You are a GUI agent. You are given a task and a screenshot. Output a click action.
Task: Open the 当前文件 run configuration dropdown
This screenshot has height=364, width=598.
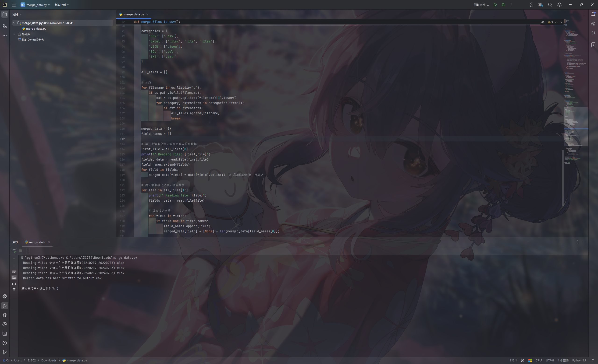[x=481, y=5]
